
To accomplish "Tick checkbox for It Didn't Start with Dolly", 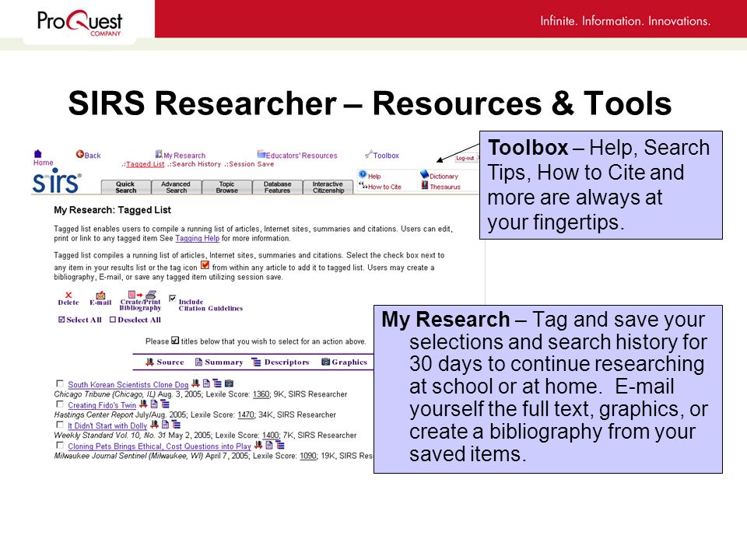I will pyautogui.click(x=60, y=425).
